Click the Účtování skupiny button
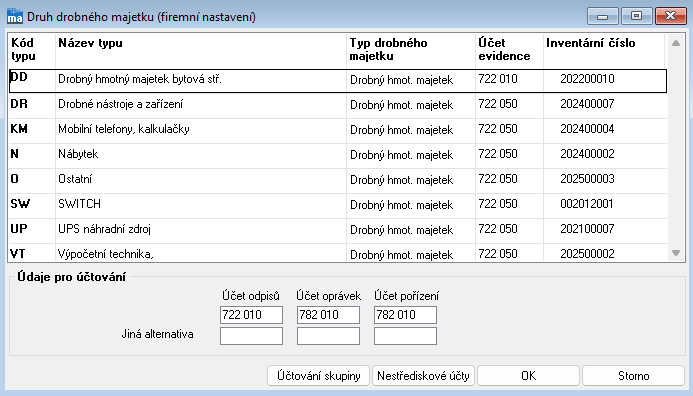Screen dimensions: 693x396 [319, 376]
